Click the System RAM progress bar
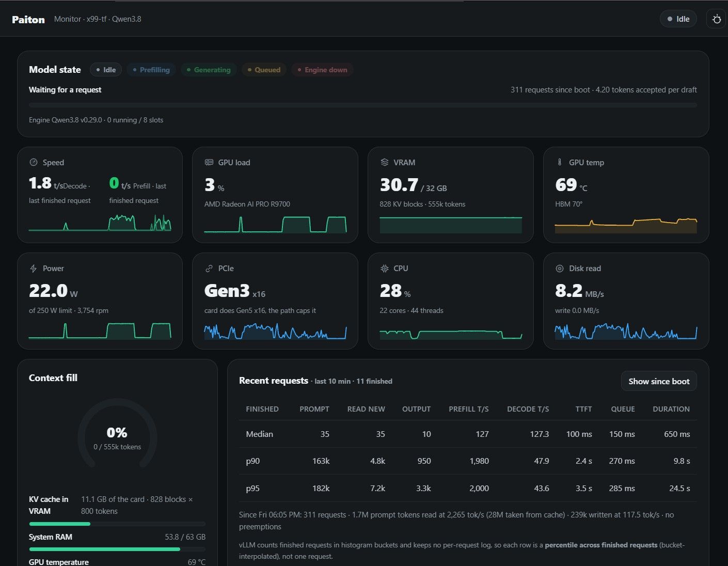The height and width of the screenshot is (566, 728). pyautogui.click(x=117, y=549)
